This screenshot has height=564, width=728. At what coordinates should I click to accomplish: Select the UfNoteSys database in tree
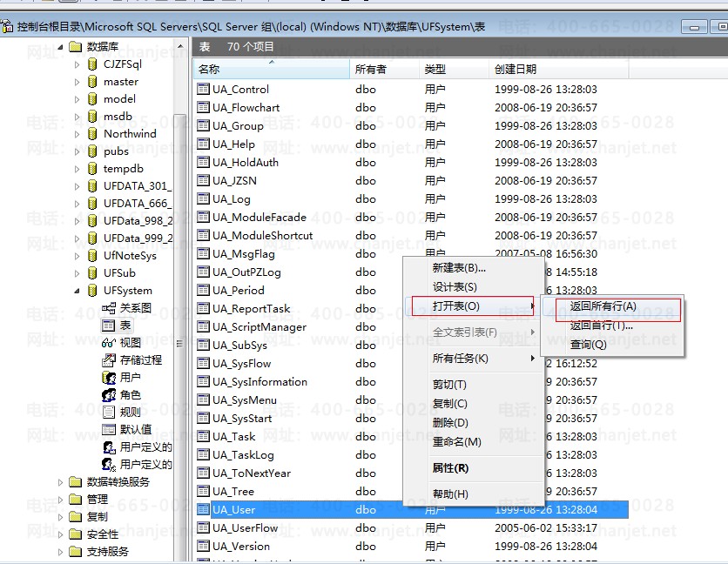click(x=130, y=256)
